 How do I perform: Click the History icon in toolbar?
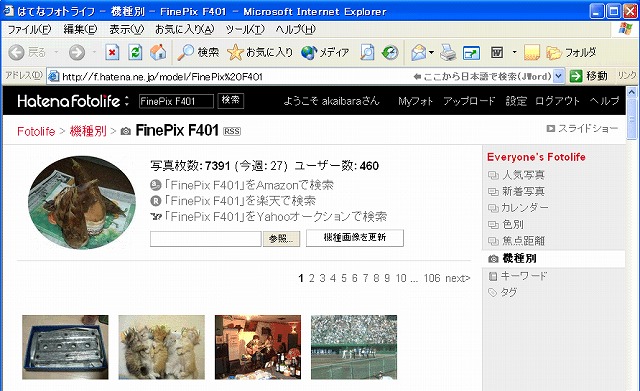point(390,52)
